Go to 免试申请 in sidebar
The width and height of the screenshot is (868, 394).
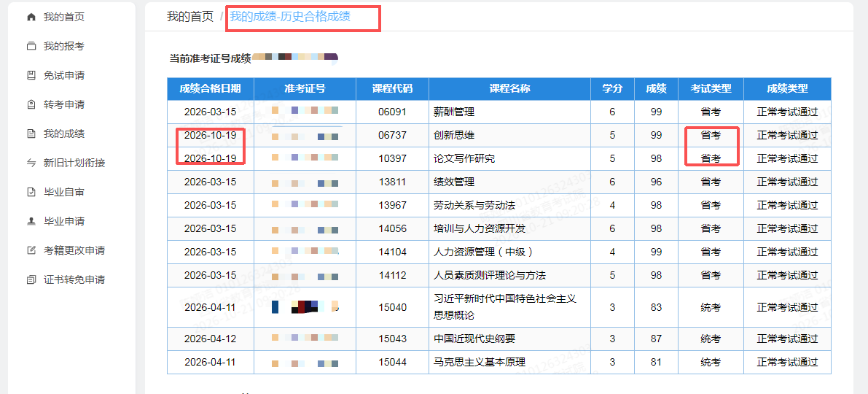[x=63, y=75]
